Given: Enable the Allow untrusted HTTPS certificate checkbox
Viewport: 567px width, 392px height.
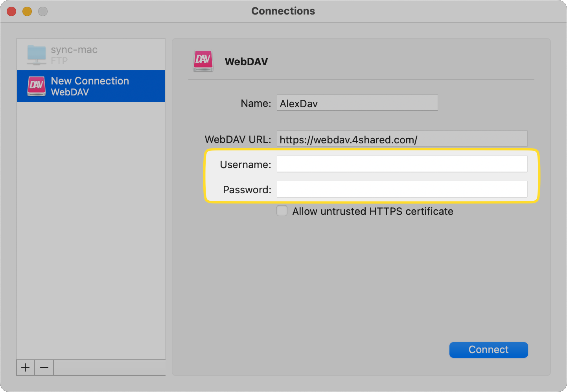Looking at the screenshot, I should click(282, 211).
